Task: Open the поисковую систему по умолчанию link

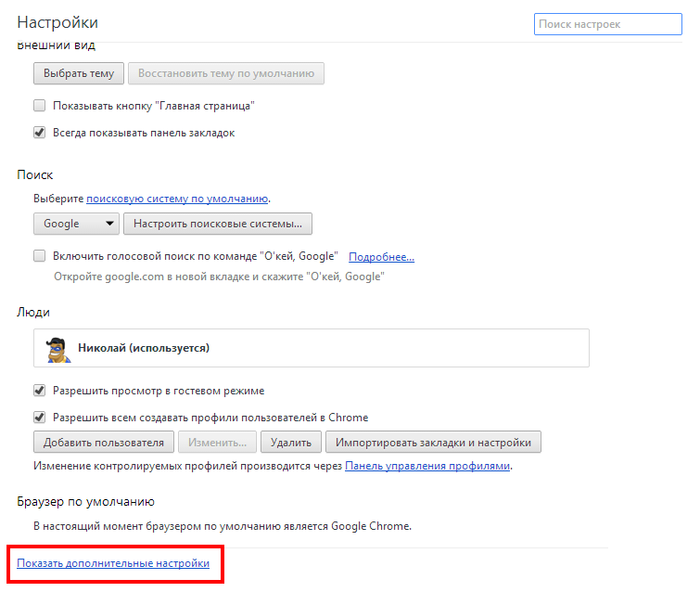Action: coord(177,199)
